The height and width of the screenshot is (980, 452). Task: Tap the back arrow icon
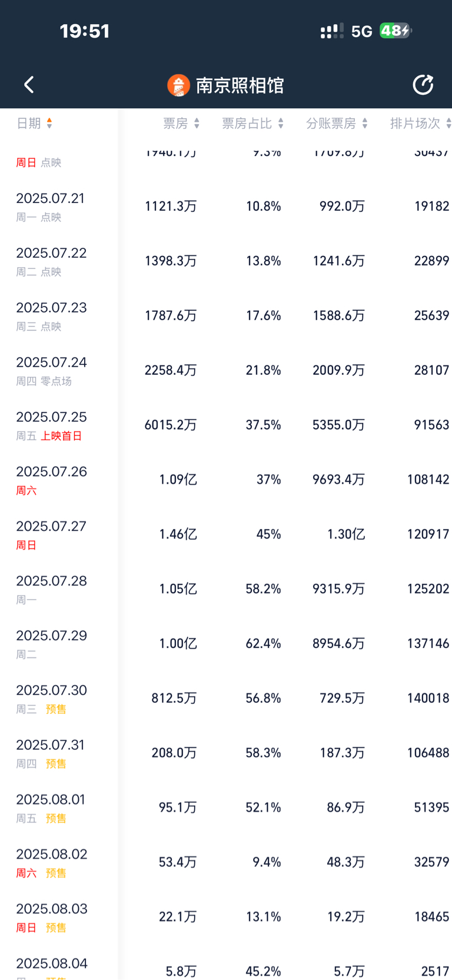pyautogui.click(x=29, y=85)
